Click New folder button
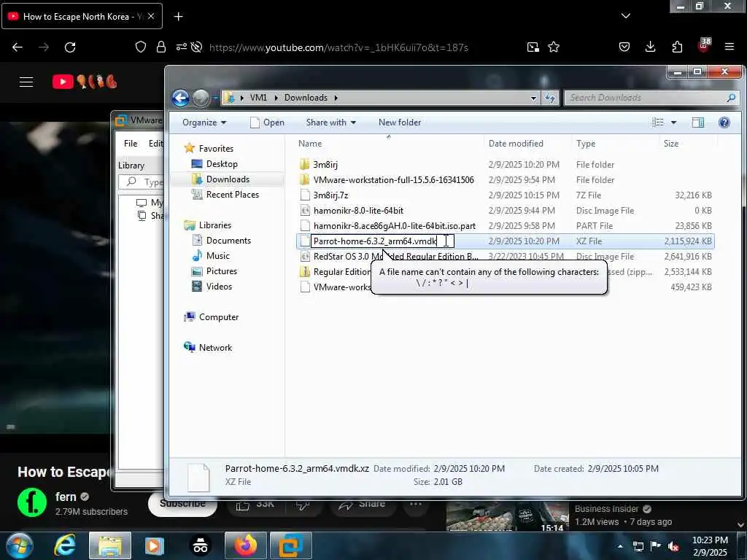 point(400,122)
